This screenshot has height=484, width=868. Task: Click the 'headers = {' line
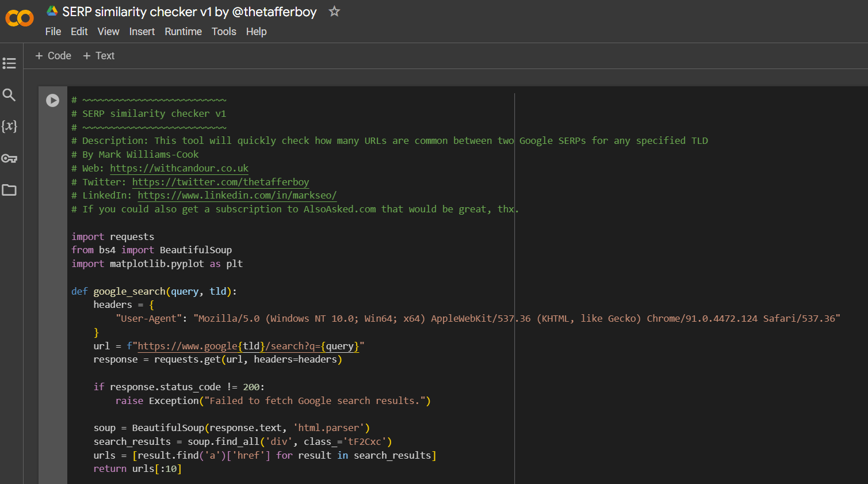124,305
